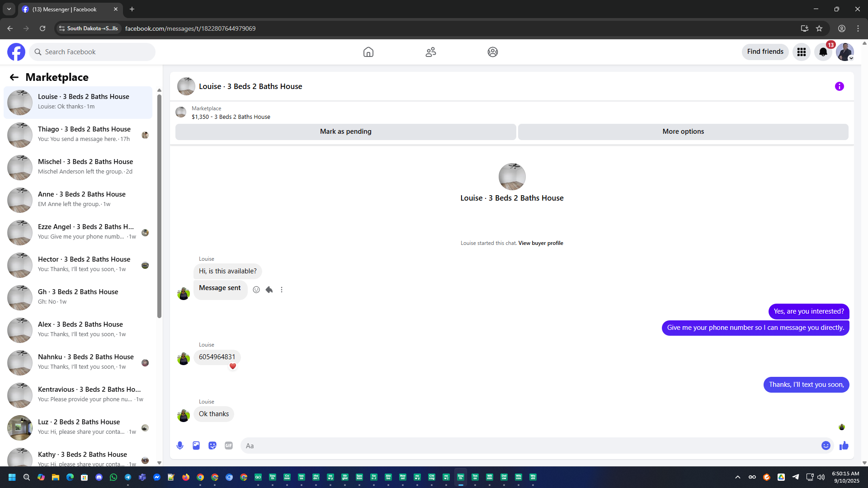Click Mark as pending button

click(x=345, y=131)
